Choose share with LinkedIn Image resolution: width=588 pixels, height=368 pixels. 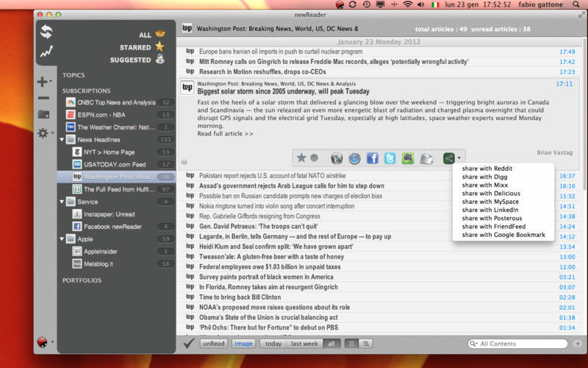(490, 210)
